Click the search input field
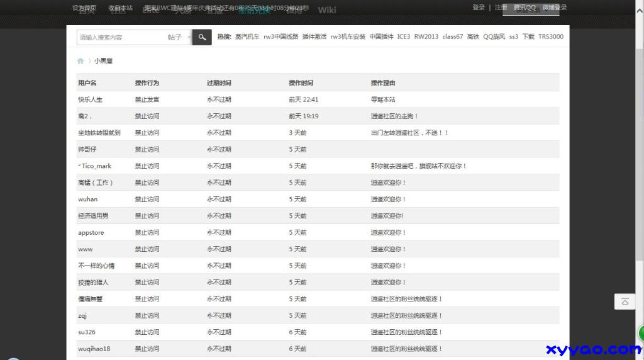The width and height of the screenshot is (644, 360). point(121,37)
